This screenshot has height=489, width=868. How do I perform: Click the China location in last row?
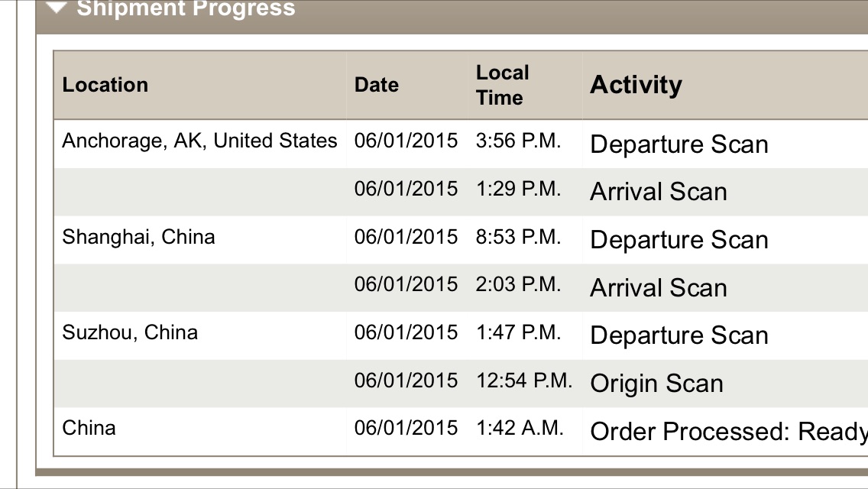[89, 428]
